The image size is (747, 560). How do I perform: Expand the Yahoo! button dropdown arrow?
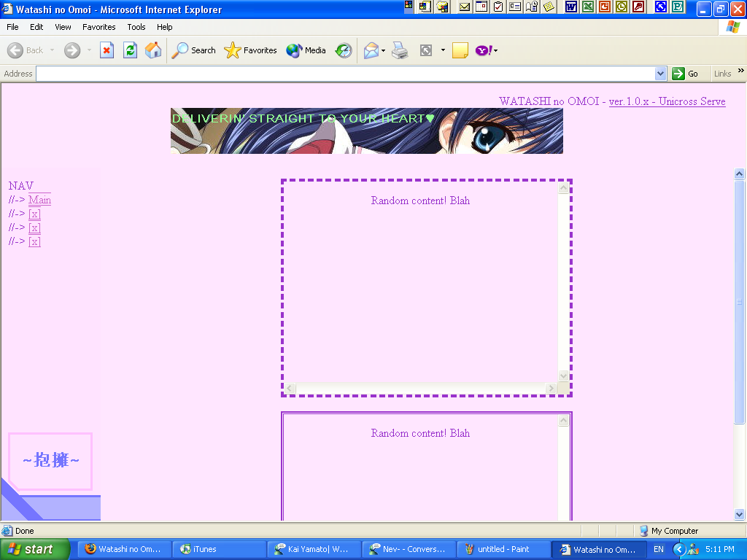click(x=495, y=50)
